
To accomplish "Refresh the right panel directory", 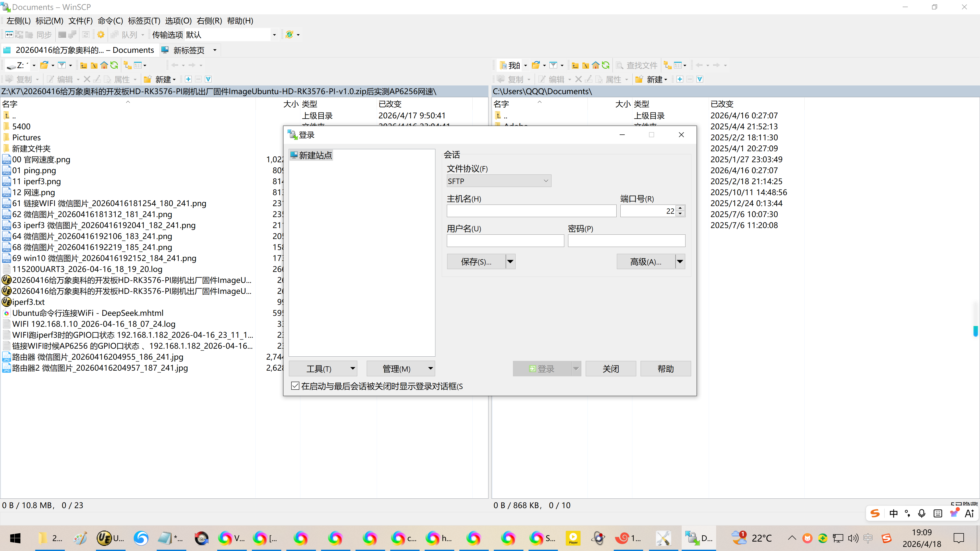I will point(606,65).
